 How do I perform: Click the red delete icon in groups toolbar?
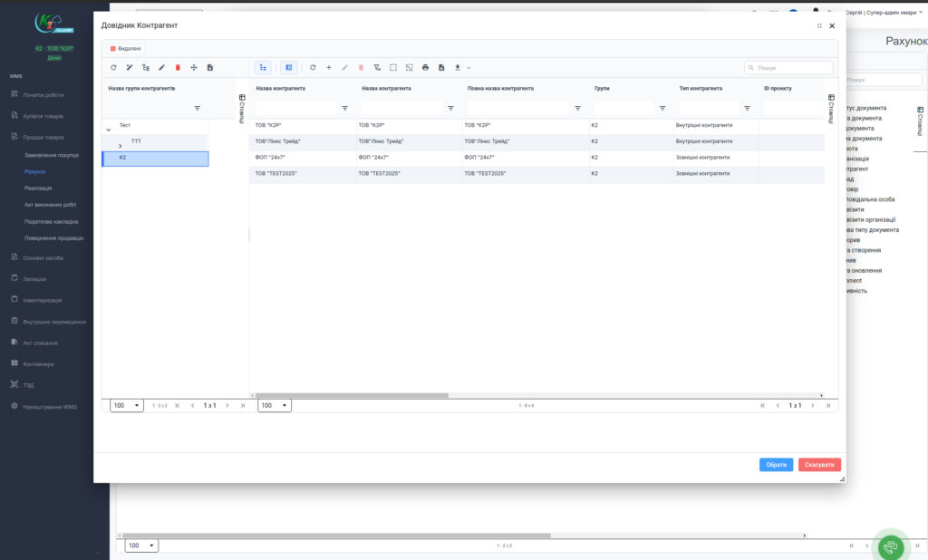(178, 67)
